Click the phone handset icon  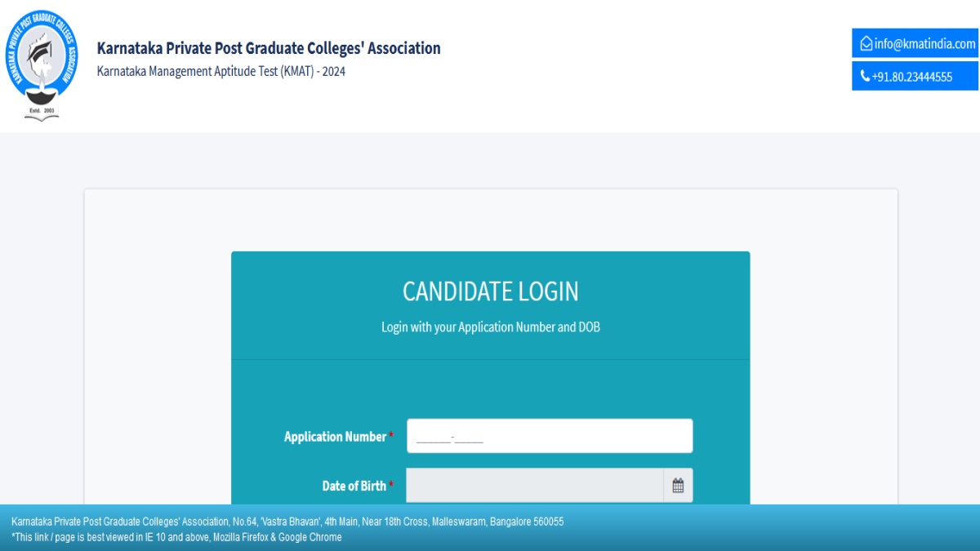pyautogui.click(x=865, y=77)
